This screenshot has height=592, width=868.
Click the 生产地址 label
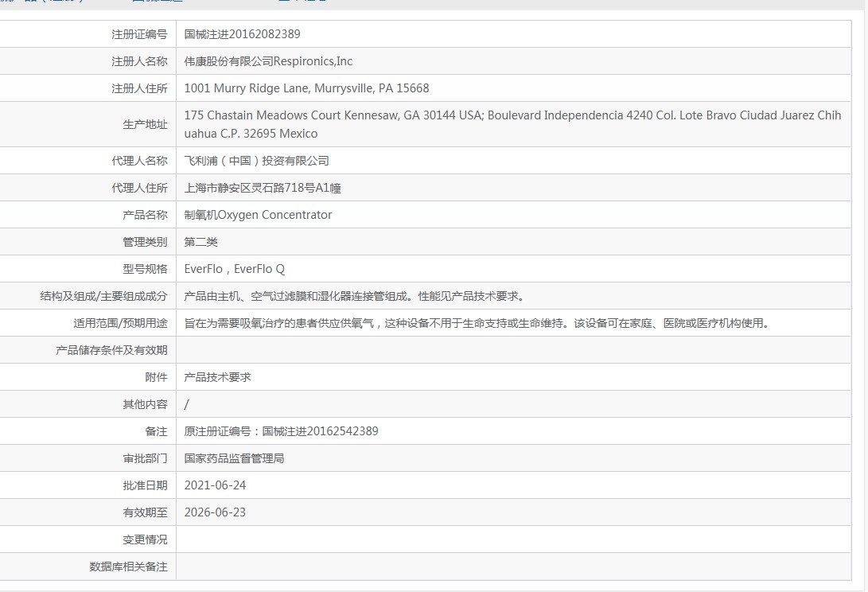[145, 125]
